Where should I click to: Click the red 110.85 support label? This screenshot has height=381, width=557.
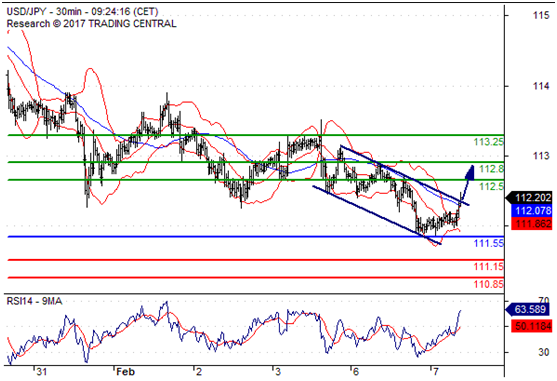(x=489, y=284)
